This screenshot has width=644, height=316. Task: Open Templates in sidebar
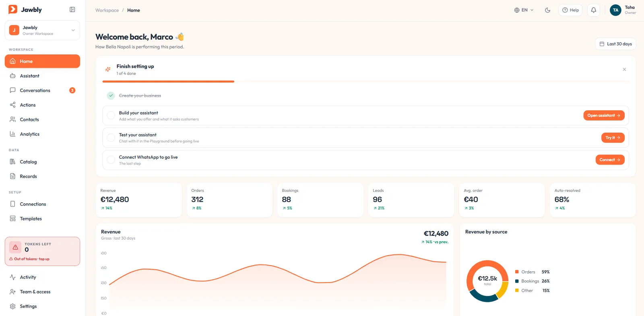pyautogui.click(x=42, y=218)
